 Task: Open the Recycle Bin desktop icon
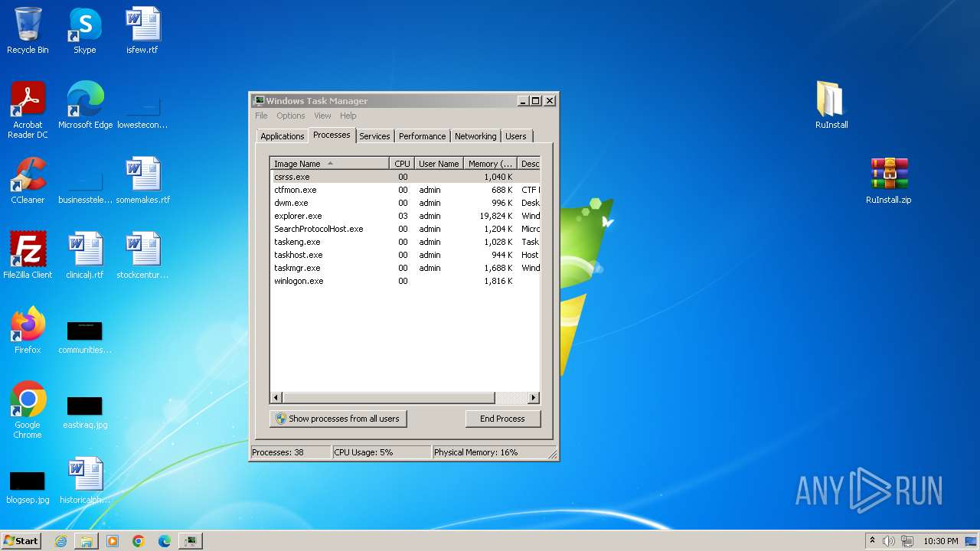pos(28,31)
